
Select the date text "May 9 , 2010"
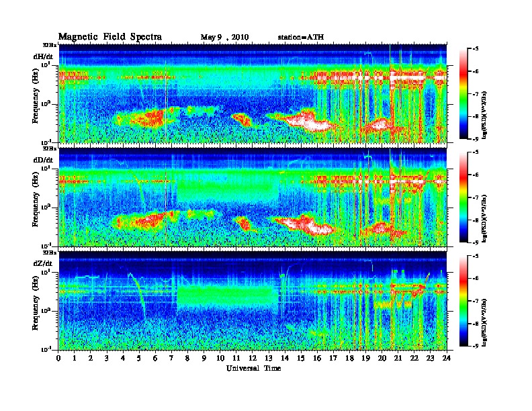click(224, 38)
